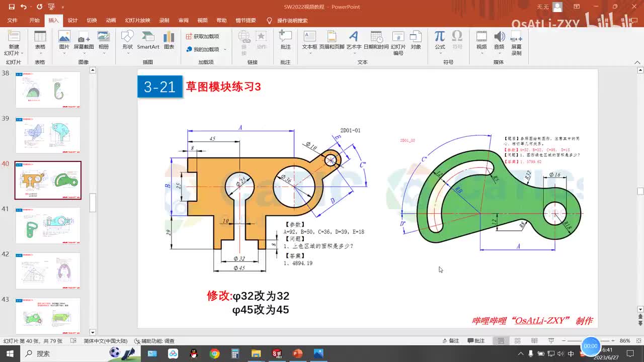Click the slide panel scroll up arrow
This screenshot has height=362, width=644.
[93, 70]
